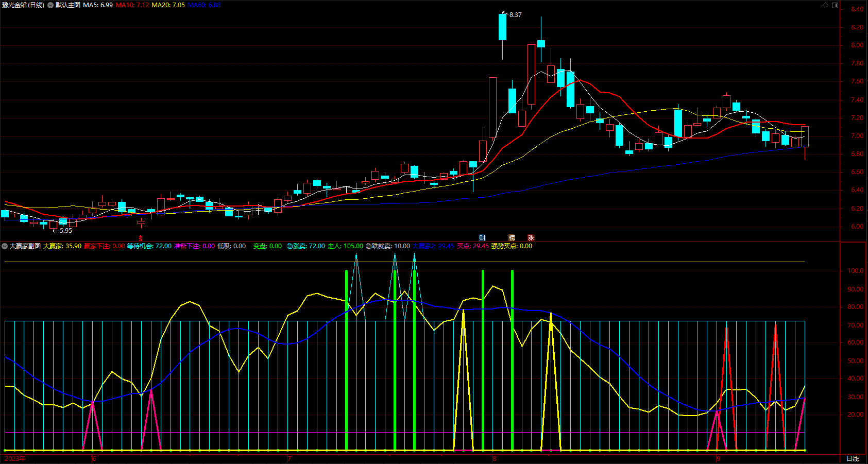This screenshot has width=868, height=464.
Task: Click the 大赢家副图 sub-chart label
Action: 25,246
